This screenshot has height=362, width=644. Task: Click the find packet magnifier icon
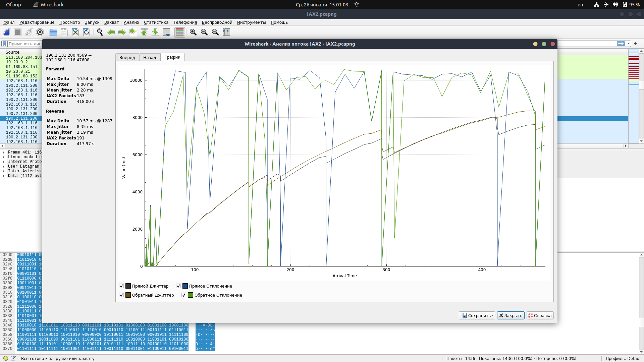(100, 32)
